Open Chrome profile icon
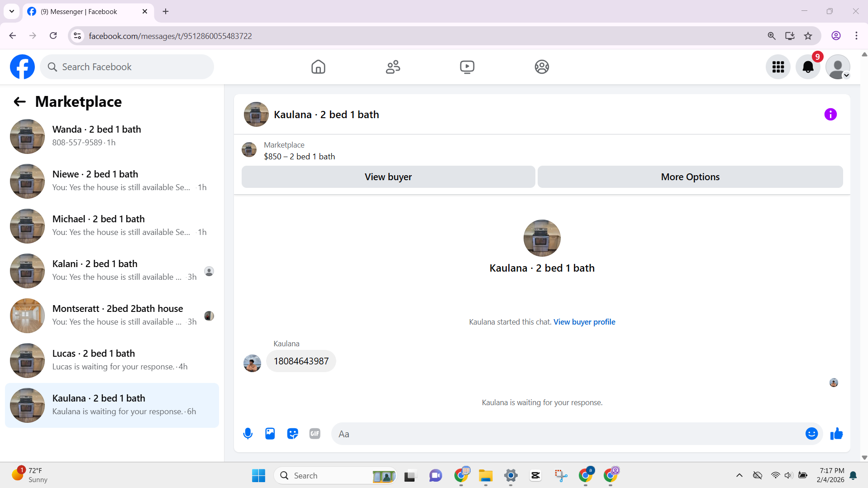The height and width of the screenshot is (488, 868). click(x=836, y=36)
